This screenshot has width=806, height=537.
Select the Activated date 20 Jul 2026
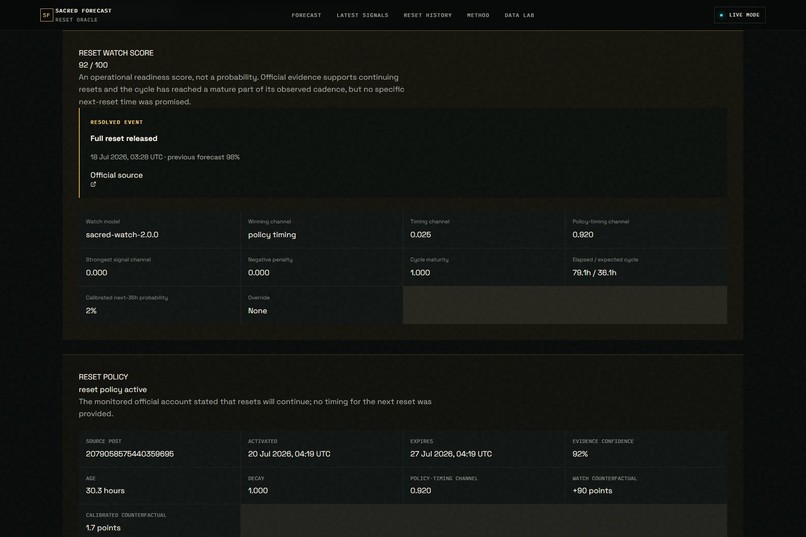[289, 454]
